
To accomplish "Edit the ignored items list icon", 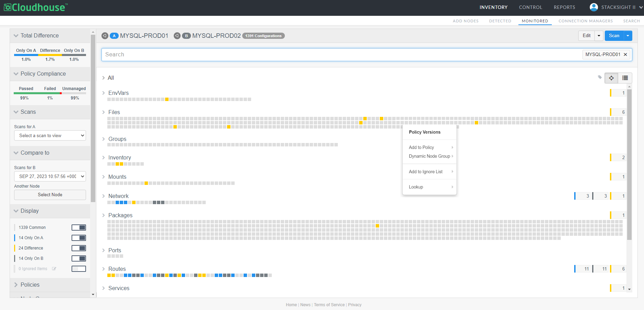I will [x=54, y=269].
